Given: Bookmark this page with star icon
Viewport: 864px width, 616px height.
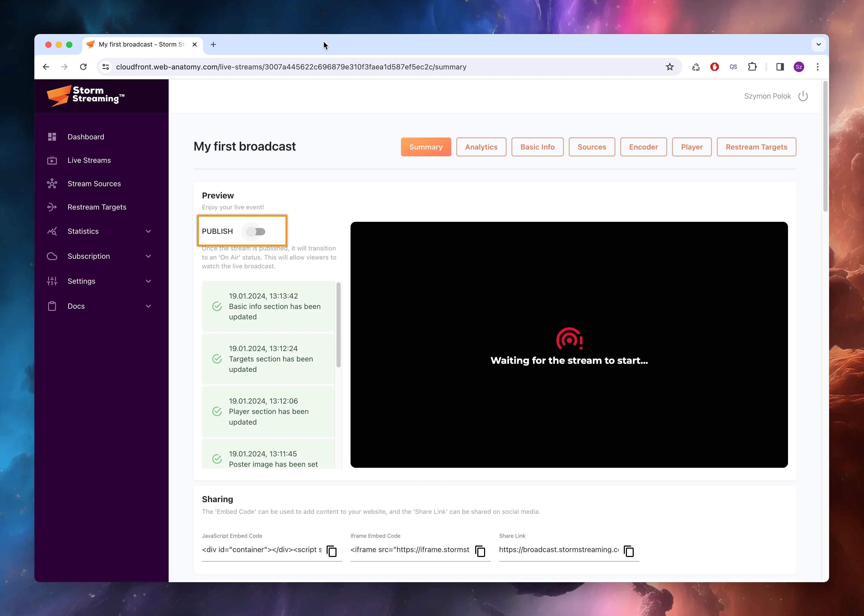Looking at the screenshot, I should [670, 67].
